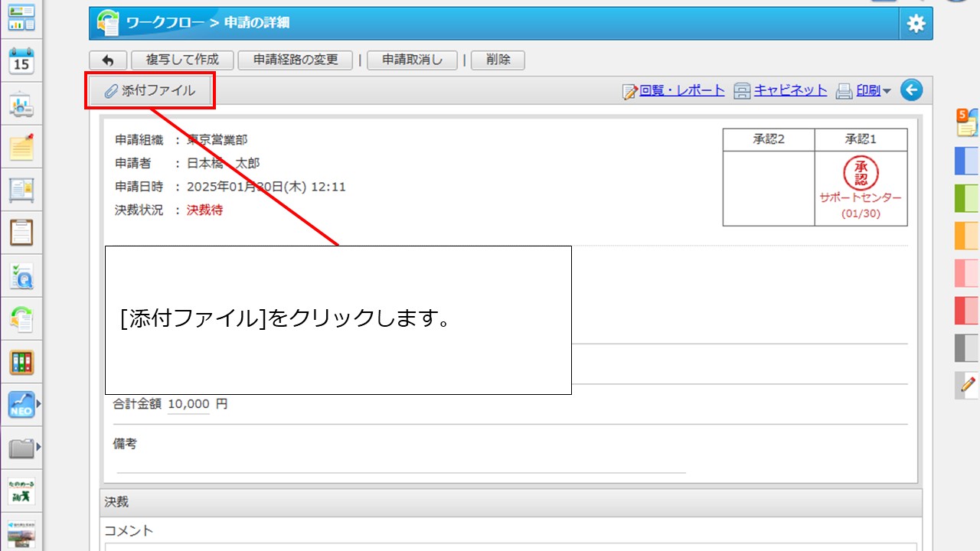
Task: Click the 複写して作成 button
Action: (182, 60)
